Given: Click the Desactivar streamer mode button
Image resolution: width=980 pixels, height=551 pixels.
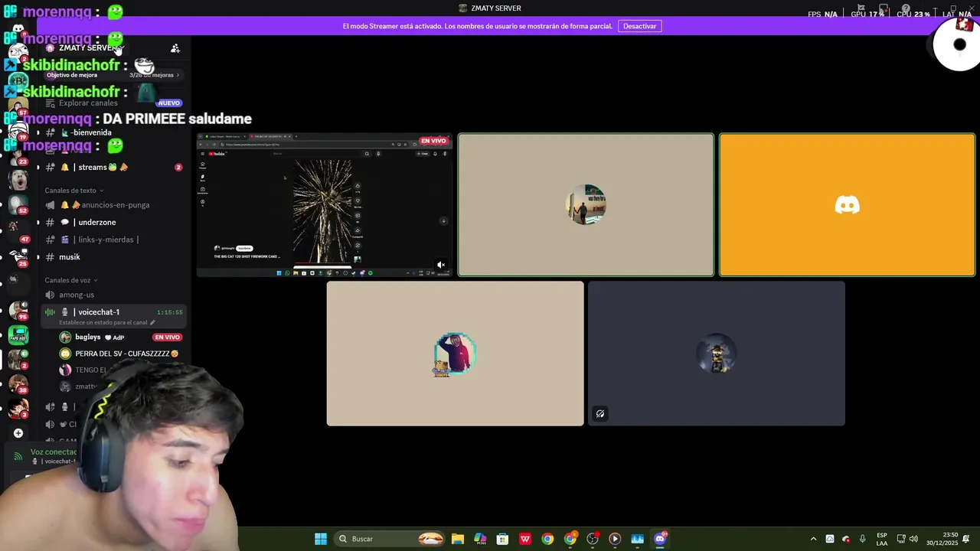Looking at the screenshot, I should point(639,26).
